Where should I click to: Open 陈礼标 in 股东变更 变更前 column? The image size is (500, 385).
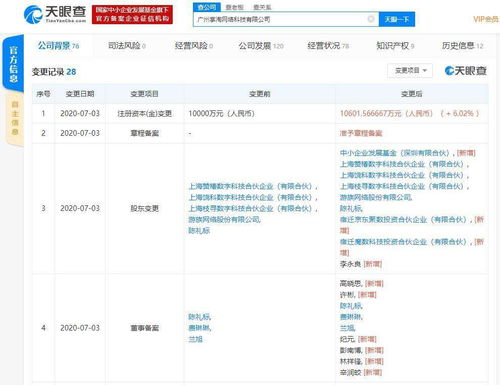(199, 230)
